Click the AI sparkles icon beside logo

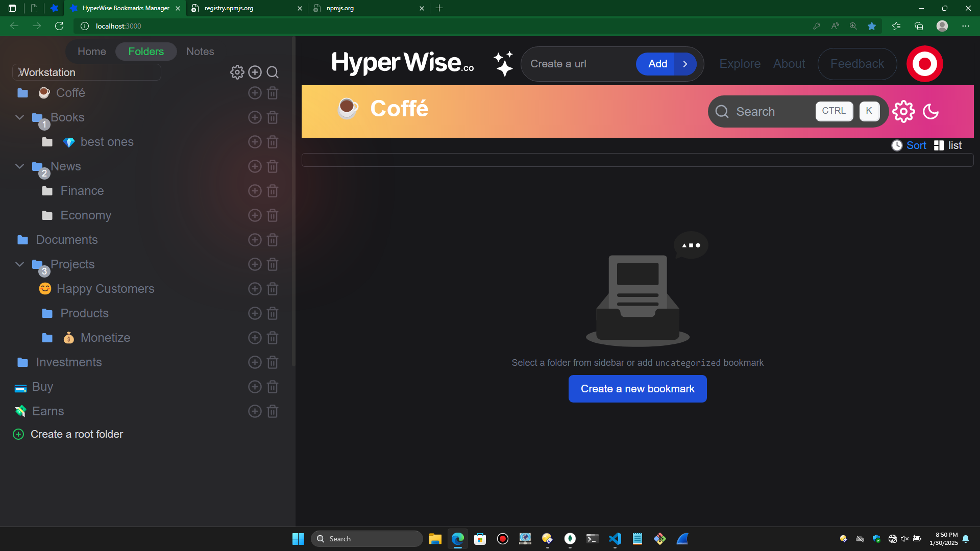pyautogui.click(x=503, y=64)
